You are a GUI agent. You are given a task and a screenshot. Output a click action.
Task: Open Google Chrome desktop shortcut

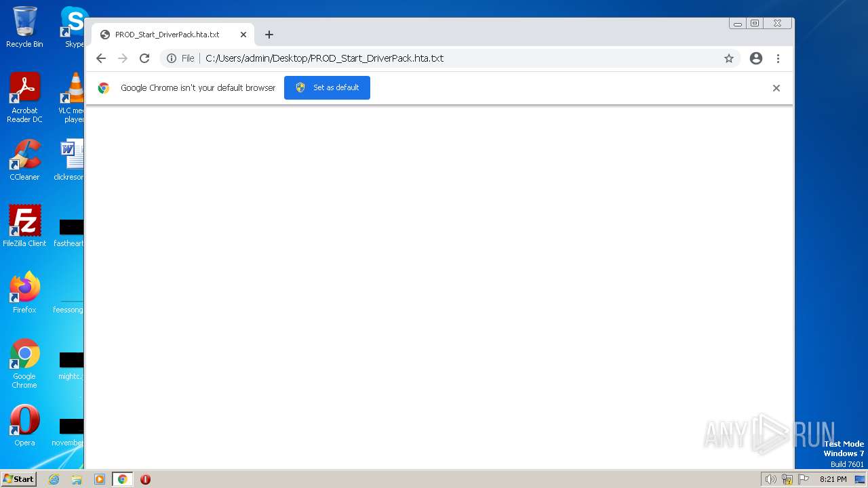tap(24, 363)
